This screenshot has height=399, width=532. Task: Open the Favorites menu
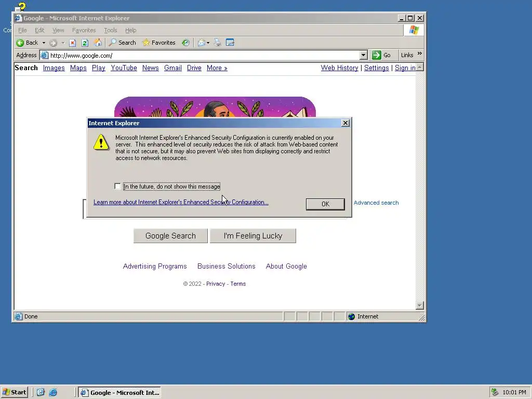click(x=84, y=30)
